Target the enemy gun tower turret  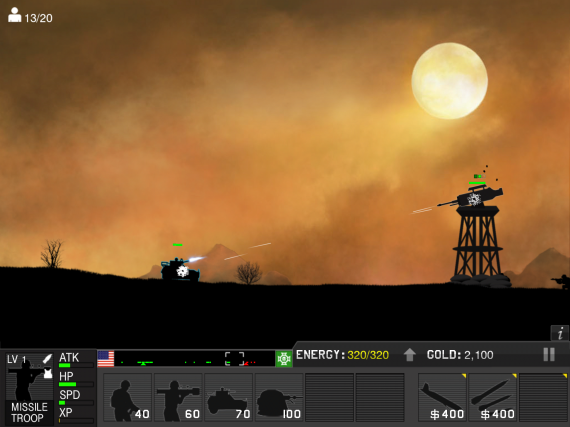coord(471,197)
